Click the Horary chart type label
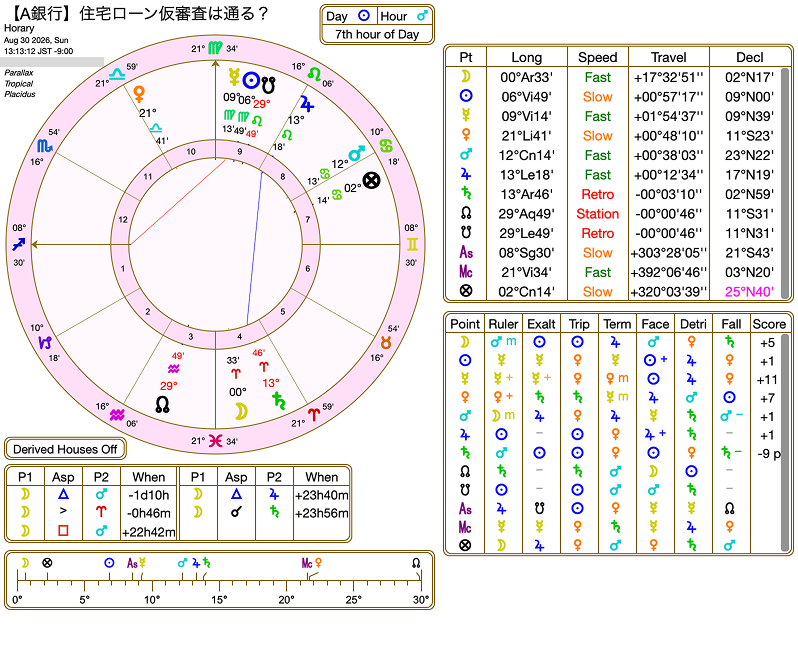This screenshot has height=649, width=798. tap(19, 29)
